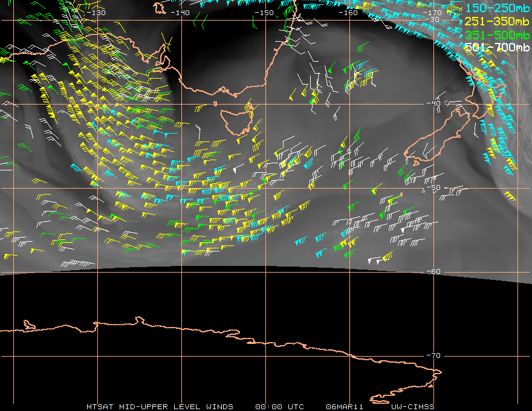Click the 251-350mb yellow legend label
The image size is (532, 411).
[x=497, y=22]
